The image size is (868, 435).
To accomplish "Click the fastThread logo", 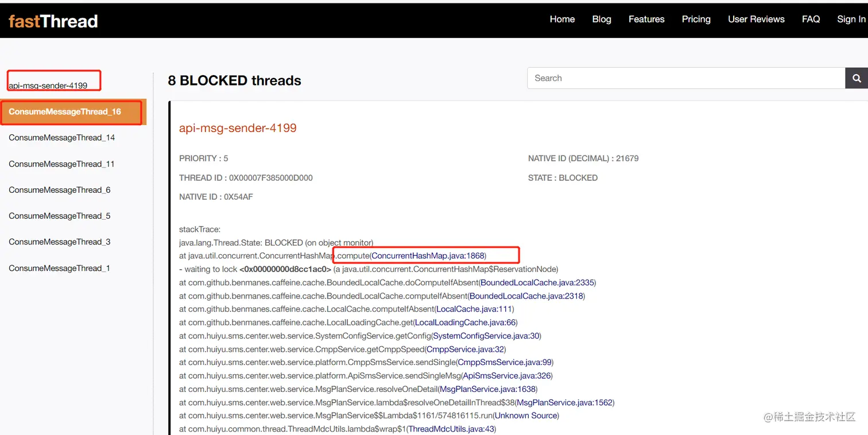I will [53, 21].
